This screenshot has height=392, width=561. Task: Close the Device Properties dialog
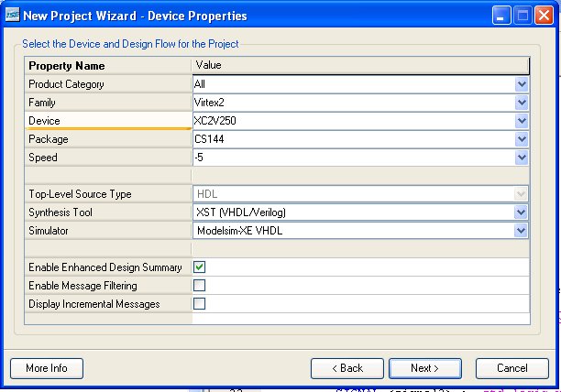coord(544,16)
